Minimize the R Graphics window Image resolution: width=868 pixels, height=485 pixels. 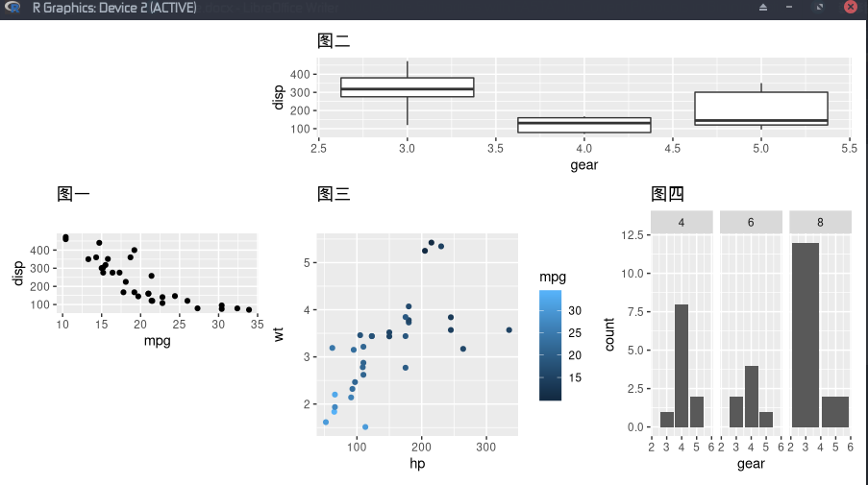point(789,7)
